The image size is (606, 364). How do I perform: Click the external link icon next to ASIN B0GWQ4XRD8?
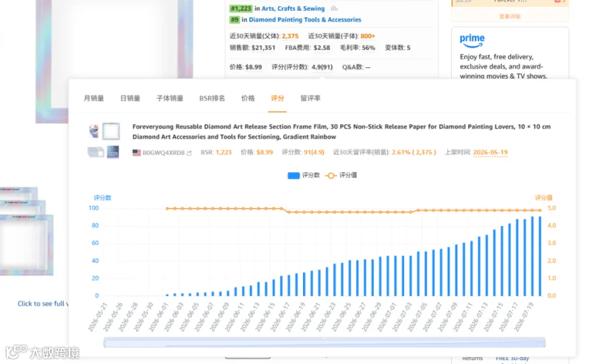click(x=189, y=153)
